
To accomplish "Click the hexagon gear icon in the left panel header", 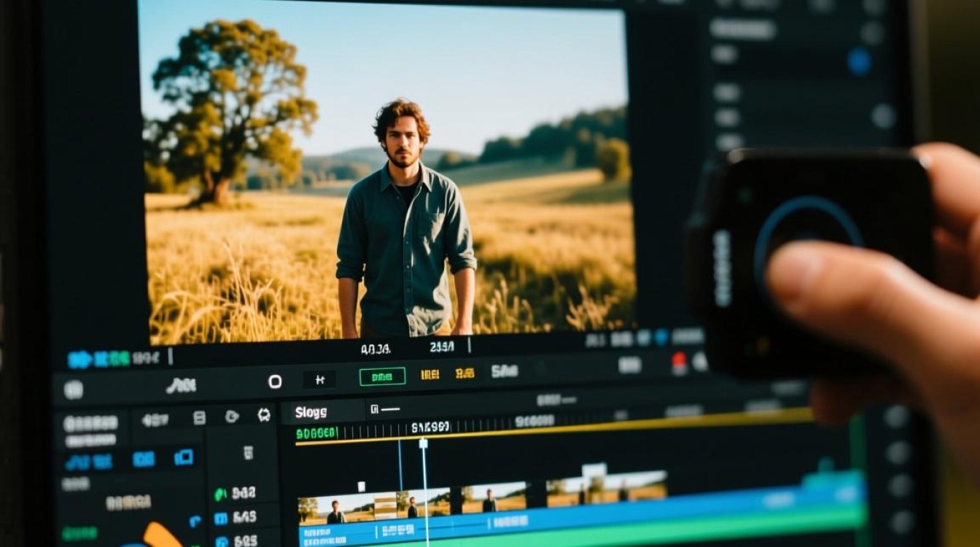I will coord(264,416).
